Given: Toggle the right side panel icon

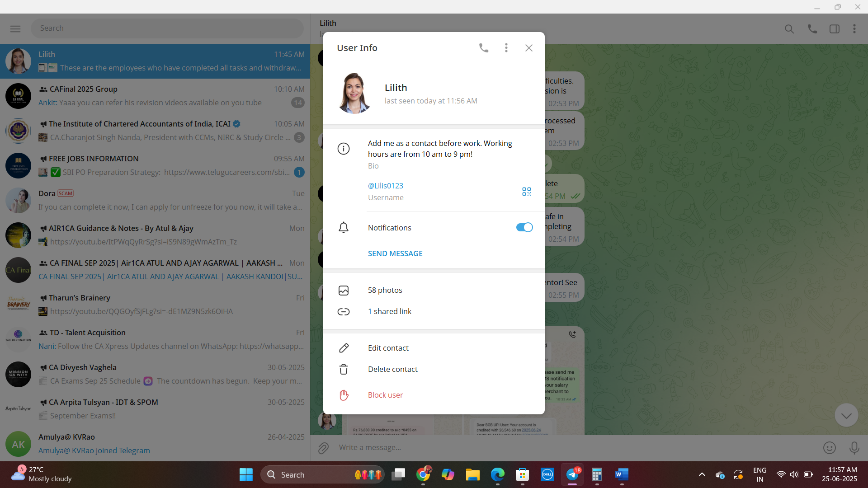Looking at the screenshot, I should [834, 29].
